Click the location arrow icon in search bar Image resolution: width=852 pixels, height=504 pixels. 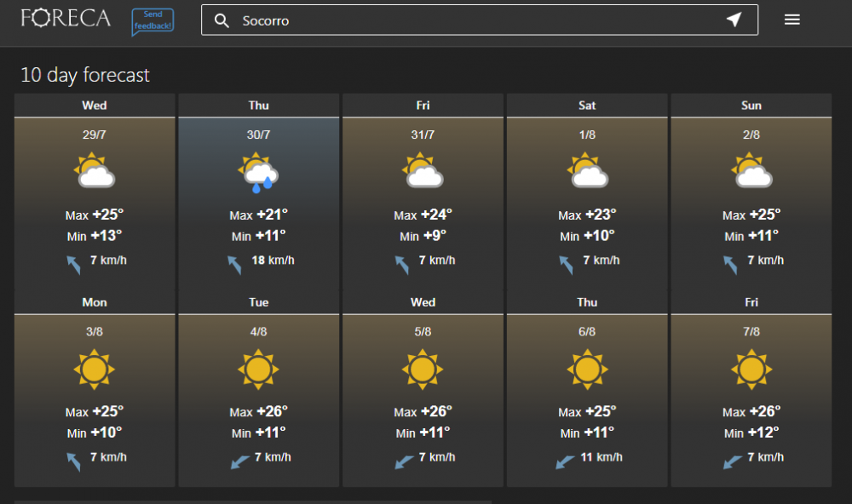coord(734,20)
